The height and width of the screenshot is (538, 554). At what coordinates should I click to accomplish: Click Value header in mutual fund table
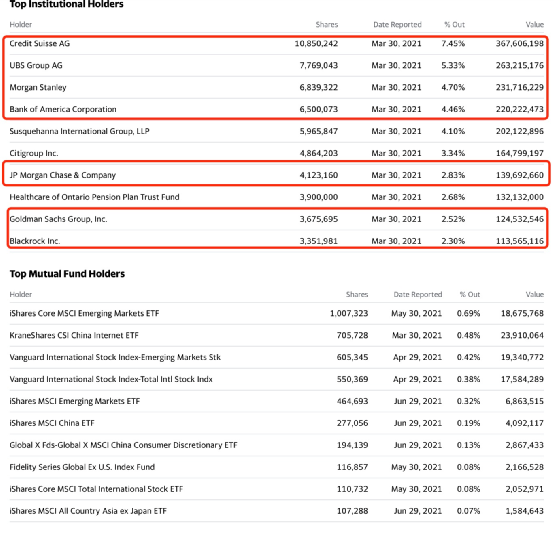tap(535, 294)
